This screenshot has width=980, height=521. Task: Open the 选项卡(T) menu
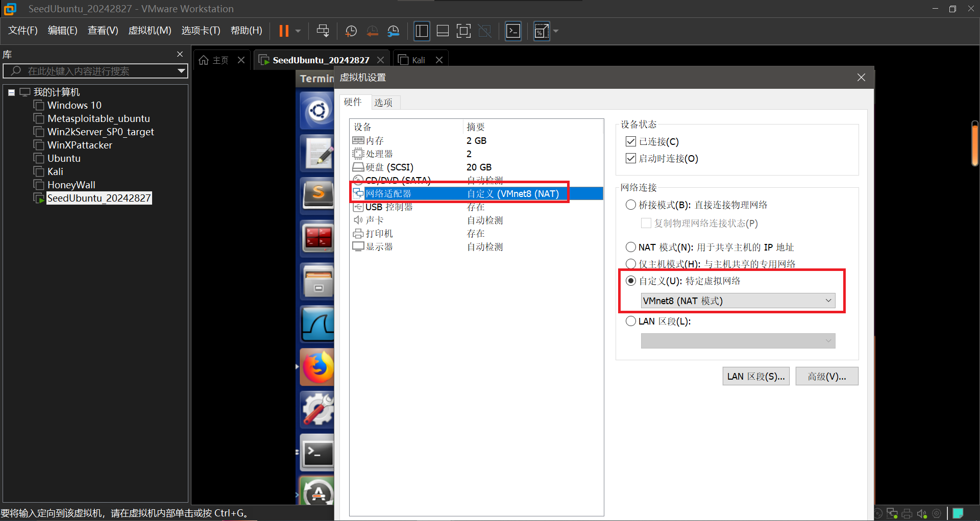[x=201, y=31]
